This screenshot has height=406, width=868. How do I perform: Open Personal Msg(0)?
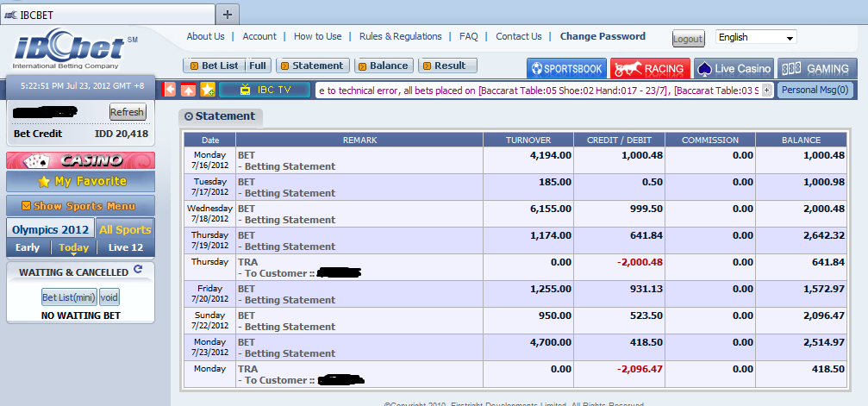[x=815, y=89]
